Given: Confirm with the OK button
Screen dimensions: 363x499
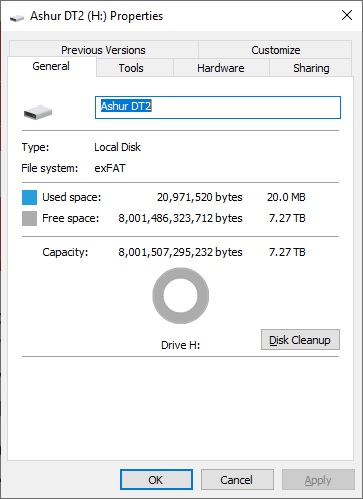Looking at the screenshot, I should point(156,480).
